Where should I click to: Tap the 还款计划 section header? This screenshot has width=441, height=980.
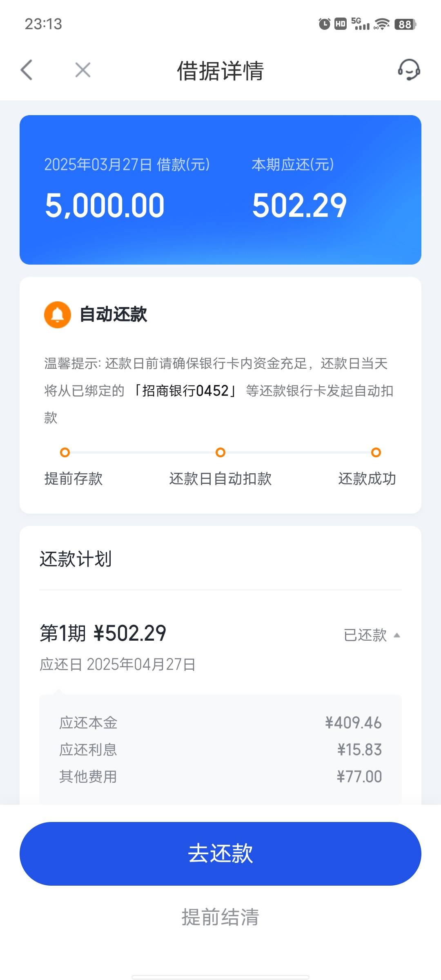coord(76,559)
